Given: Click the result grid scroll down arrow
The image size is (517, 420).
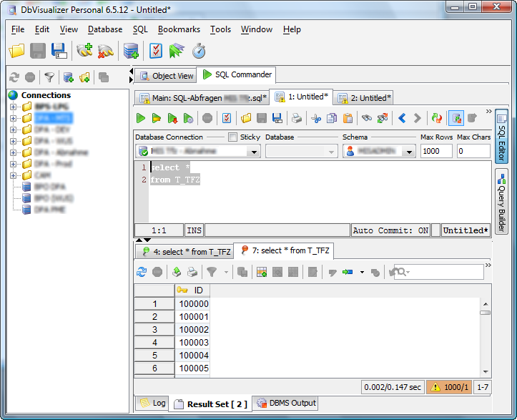Looking at the screenshot, I should 486,372.
